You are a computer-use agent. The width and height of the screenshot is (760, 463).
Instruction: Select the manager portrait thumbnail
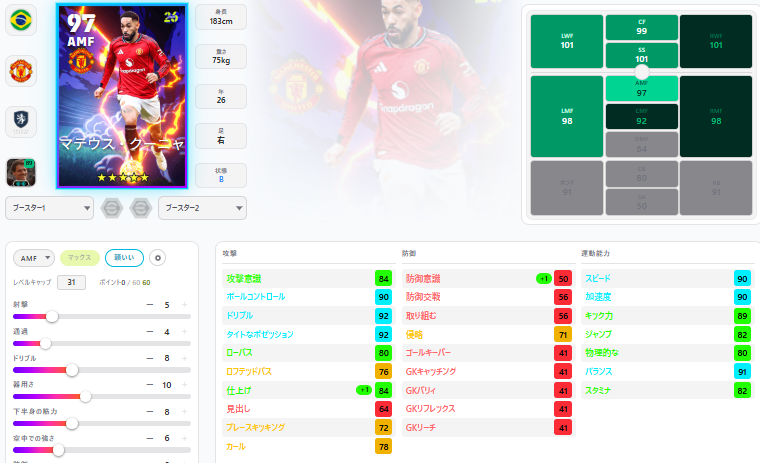coord(21,172)
